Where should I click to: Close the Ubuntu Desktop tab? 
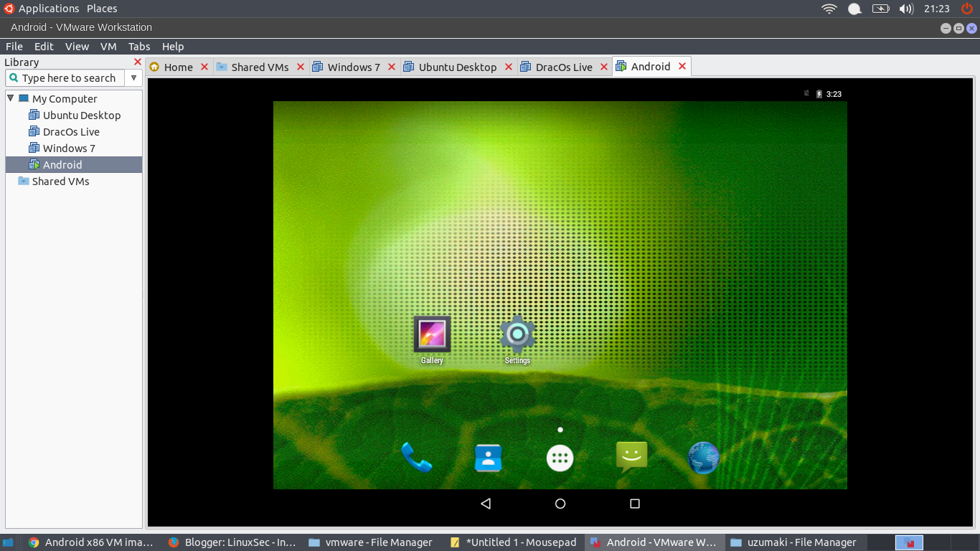pos(509,67)
